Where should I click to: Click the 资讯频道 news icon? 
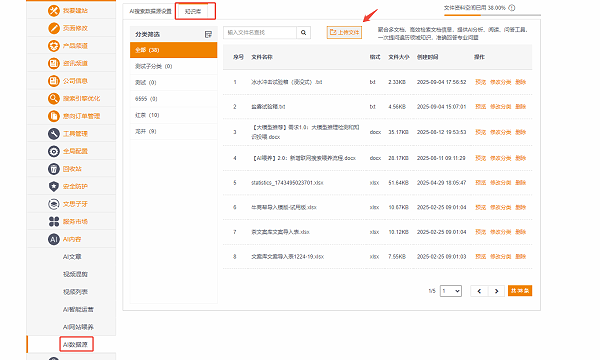click(54, 64)
